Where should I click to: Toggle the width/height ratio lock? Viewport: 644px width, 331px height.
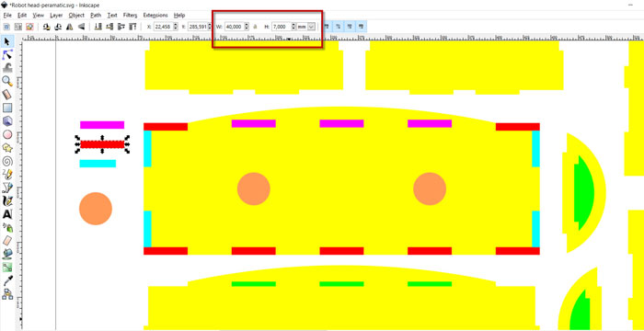click(254, 27)
